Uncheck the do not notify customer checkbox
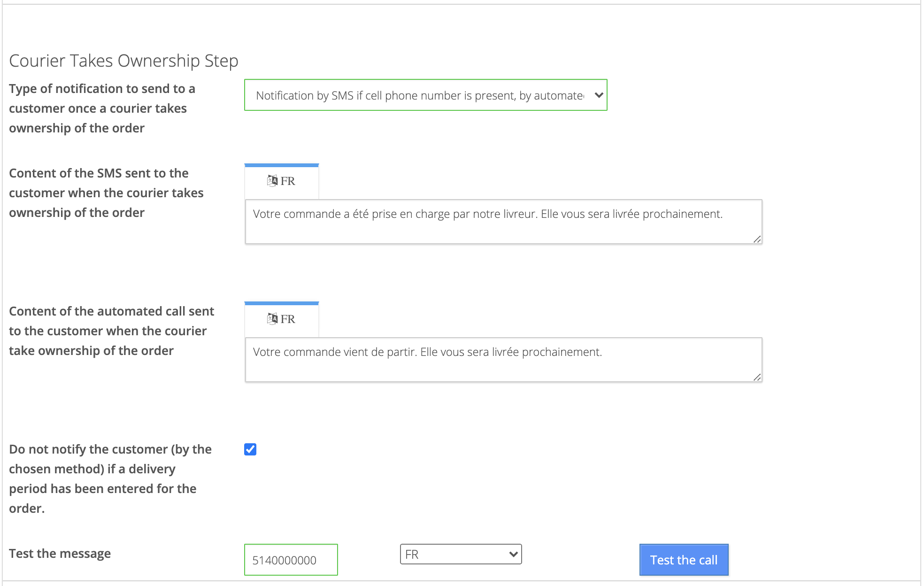The height and width of the screenshot is (586, 924). click(250, 449)
